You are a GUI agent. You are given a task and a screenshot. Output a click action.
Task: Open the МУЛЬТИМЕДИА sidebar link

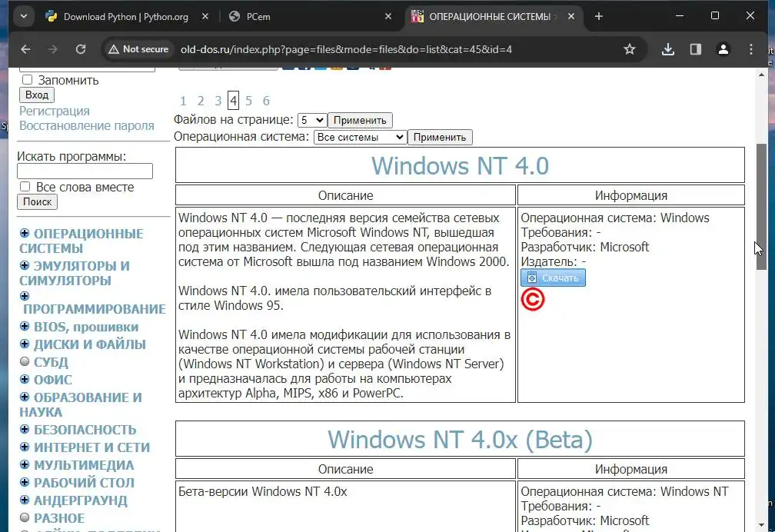pos(84,465)
